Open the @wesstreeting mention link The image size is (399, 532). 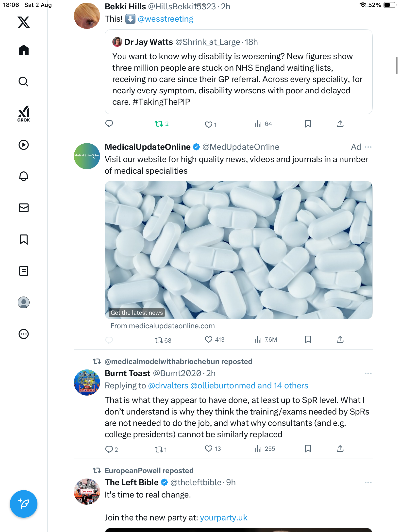(x=165, y=19)
